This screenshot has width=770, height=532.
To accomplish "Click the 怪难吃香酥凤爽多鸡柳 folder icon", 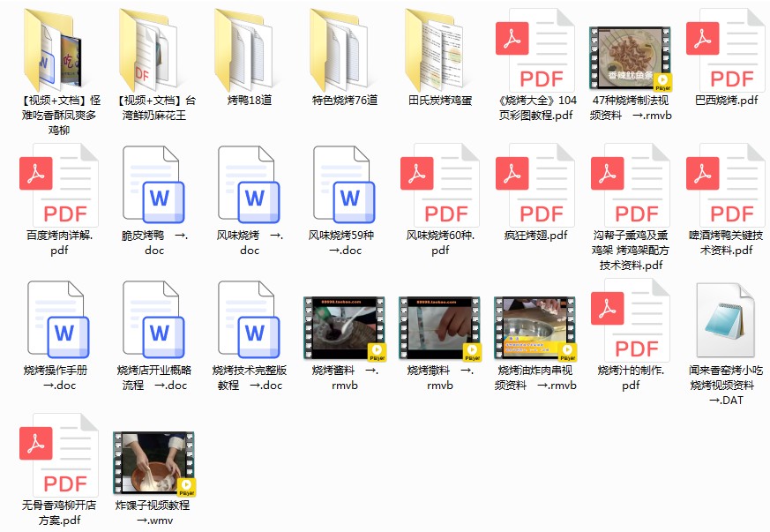I will point(53,49).
